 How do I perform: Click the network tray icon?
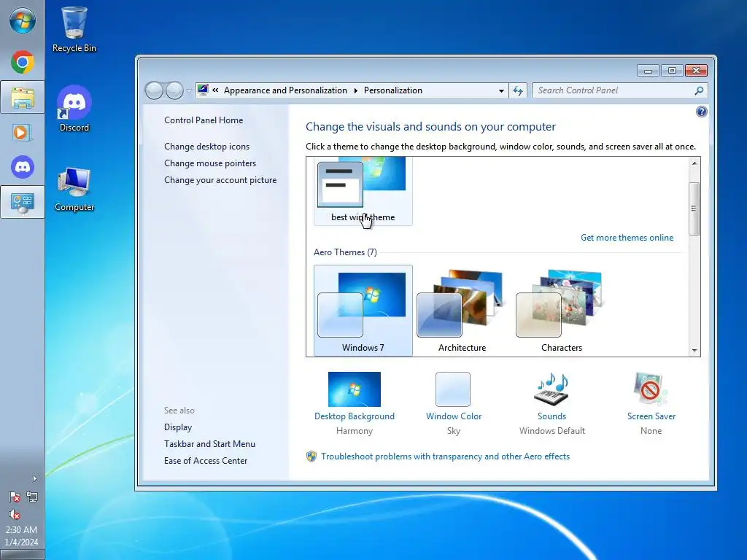coord(32,497)
